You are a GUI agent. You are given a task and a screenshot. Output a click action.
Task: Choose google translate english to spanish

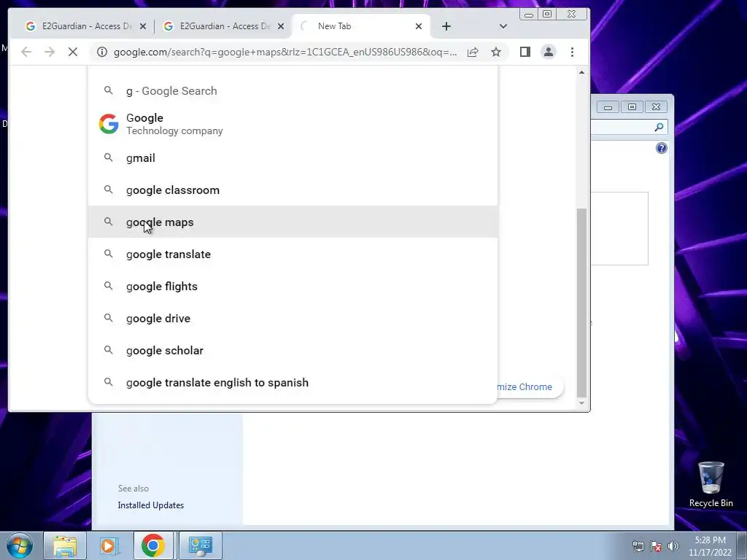[293, 382]
